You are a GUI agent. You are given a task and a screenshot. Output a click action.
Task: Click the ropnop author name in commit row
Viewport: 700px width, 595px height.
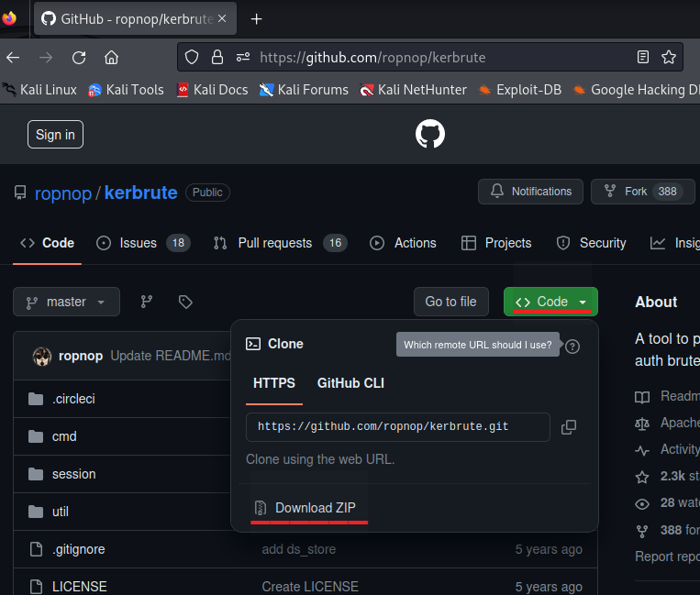(x=81, y=356)
